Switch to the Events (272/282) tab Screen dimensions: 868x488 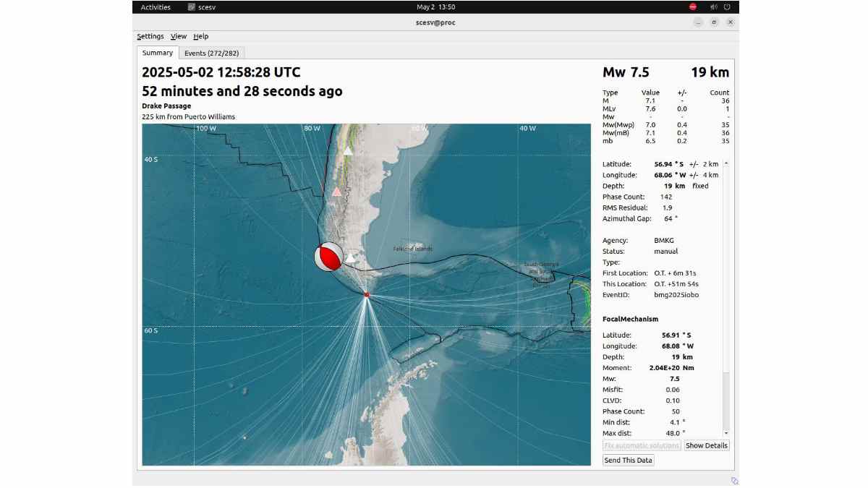pyautogui.click(x=212, y=53)
